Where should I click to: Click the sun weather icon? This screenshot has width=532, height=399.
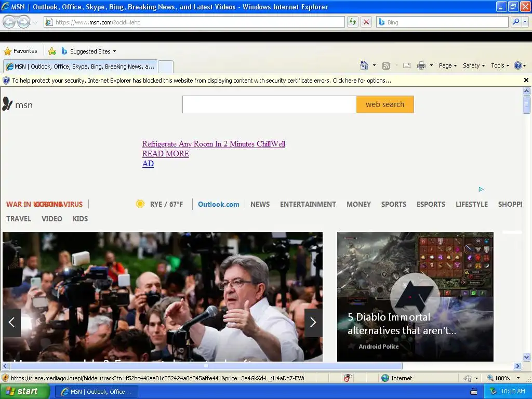(140, 204)
